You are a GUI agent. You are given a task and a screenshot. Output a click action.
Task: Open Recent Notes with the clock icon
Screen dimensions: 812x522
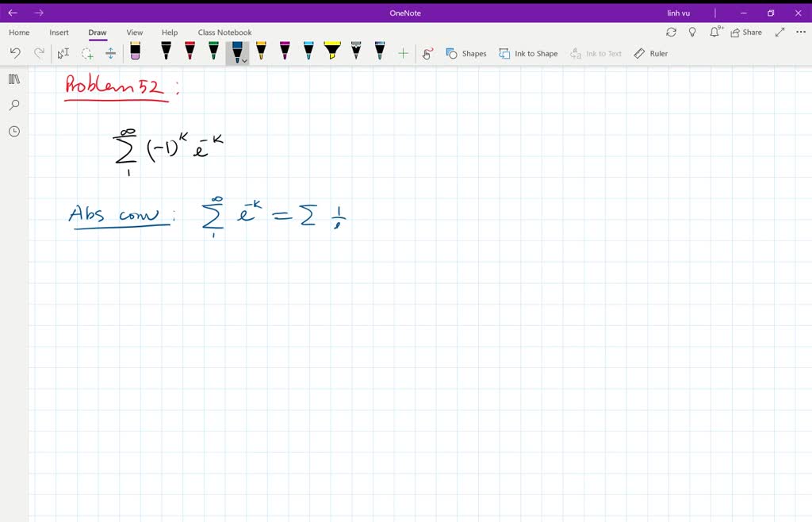point(13,131)
